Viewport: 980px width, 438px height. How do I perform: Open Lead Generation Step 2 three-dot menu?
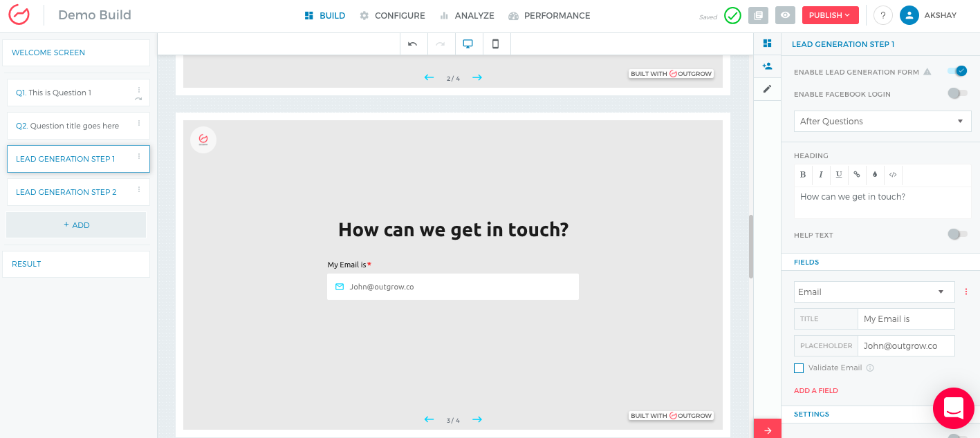139,189
